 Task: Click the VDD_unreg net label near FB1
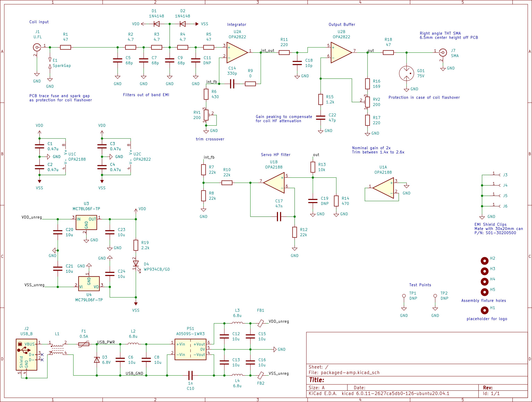(x=279, y=321)
